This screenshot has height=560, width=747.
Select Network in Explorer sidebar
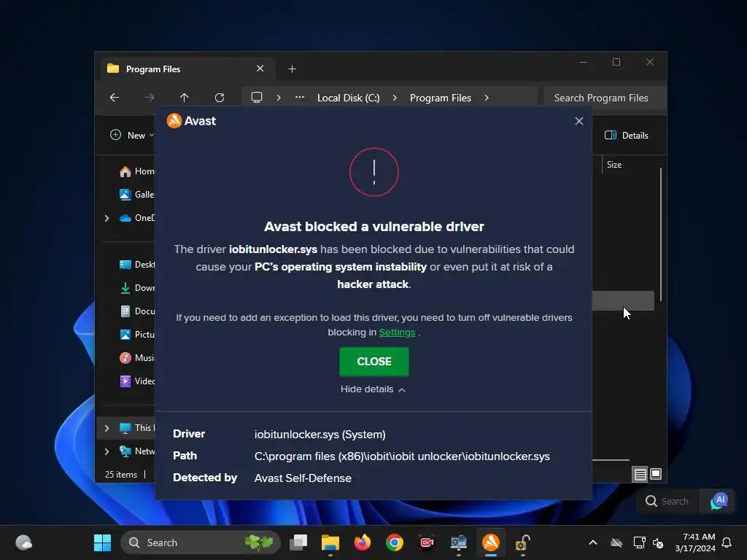[137, 451]
